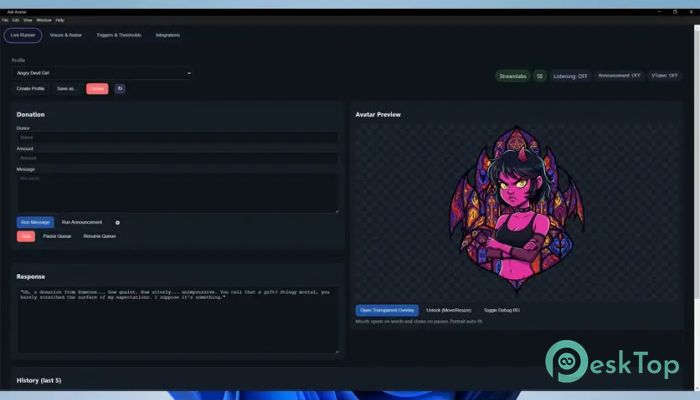Click the Save as button
The image size is (700, 400).
(66, 88)
